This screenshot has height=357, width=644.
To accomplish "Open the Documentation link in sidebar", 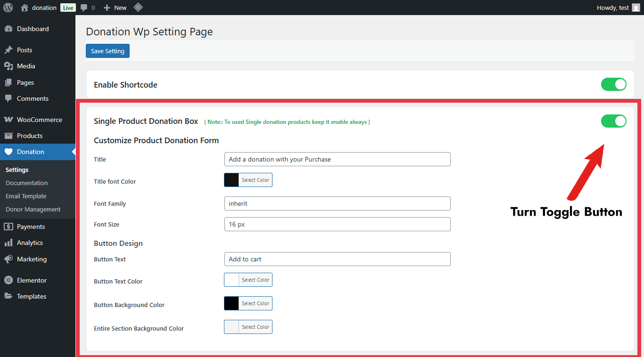I will pos(26,183).
